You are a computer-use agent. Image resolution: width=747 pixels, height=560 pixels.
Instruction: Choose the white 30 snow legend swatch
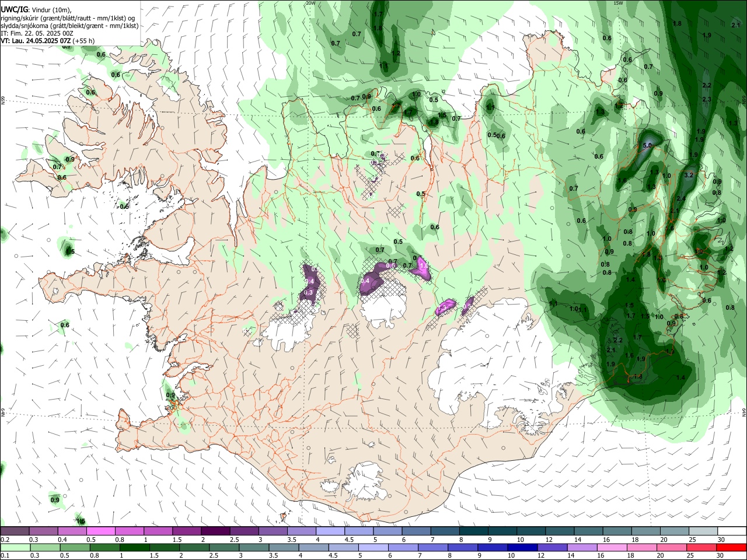coord(732,531)
